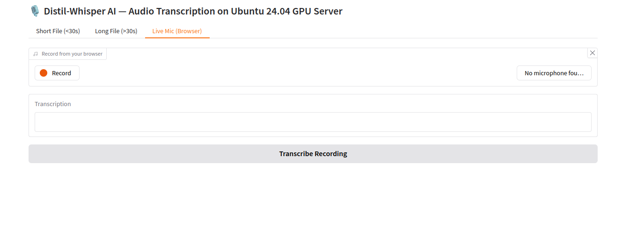Click empty recorder area between Record and microphone dropdown

[x=298, y=73]
